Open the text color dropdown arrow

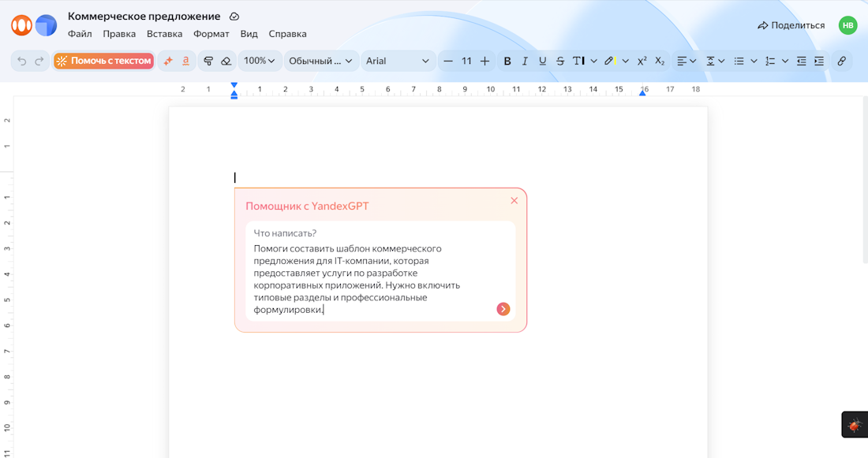[x=594, y=61]
